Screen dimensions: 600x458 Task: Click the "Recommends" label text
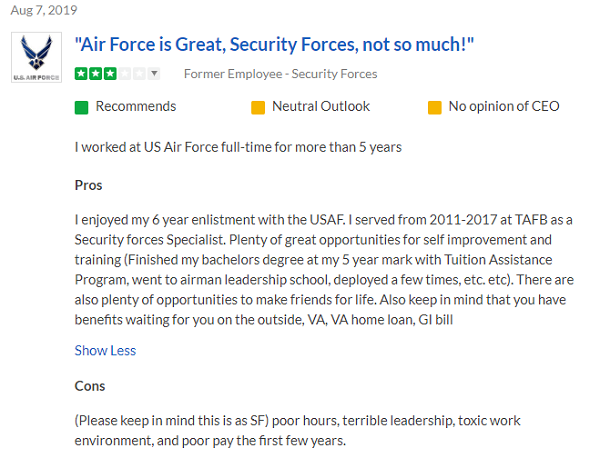(135, 107)
